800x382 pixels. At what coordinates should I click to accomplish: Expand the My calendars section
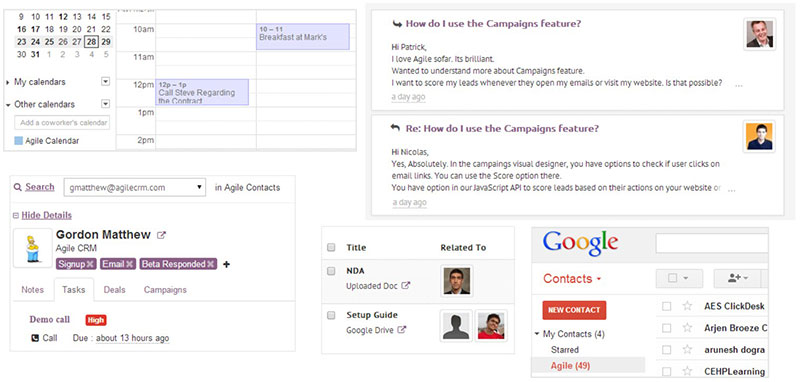pyautogui.click(x=8, y=82)
